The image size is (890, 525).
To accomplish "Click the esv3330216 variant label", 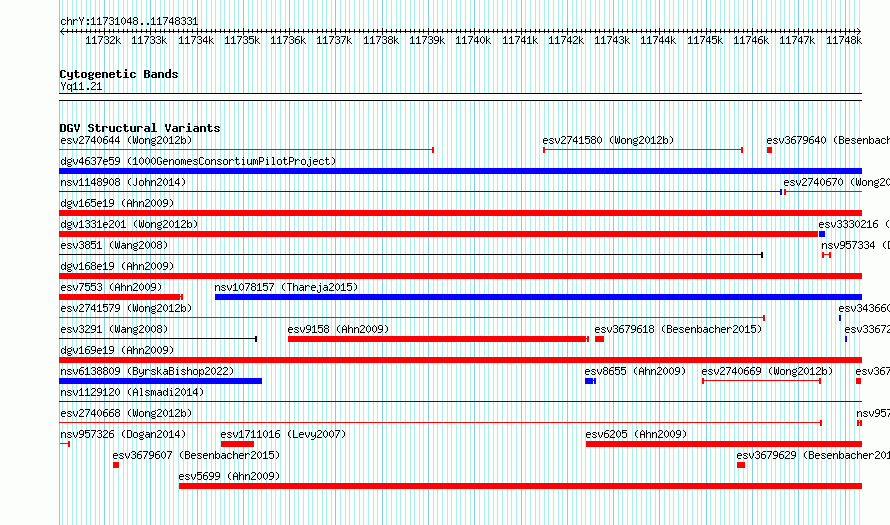I will 854,224.
